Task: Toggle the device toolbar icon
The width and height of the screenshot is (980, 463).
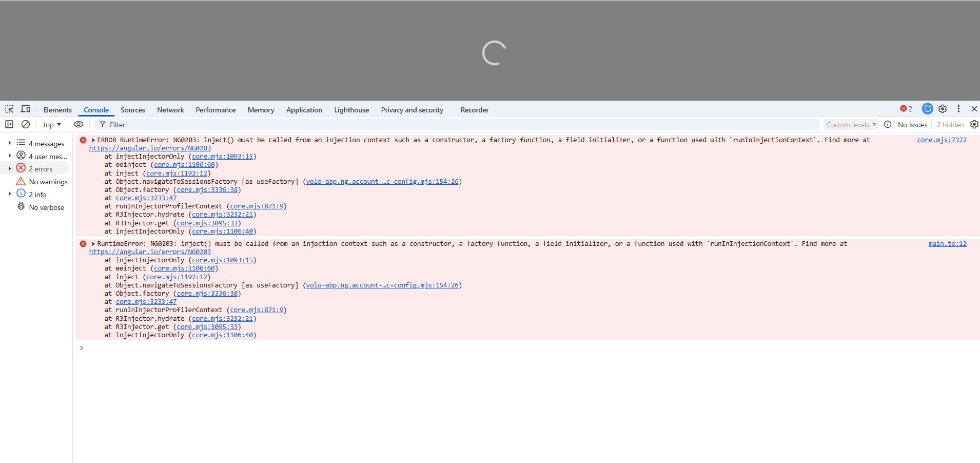Action: [x=26, y=109]
